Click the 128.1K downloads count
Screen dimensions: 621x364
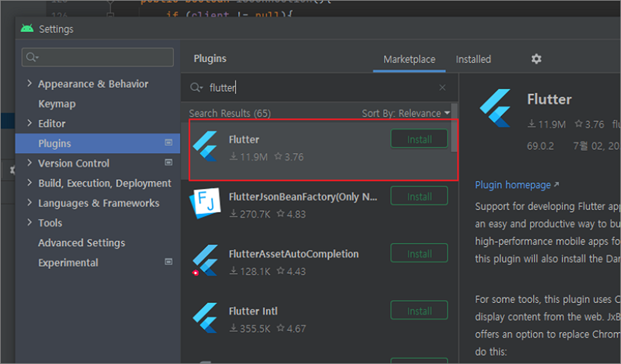[250, 272]
